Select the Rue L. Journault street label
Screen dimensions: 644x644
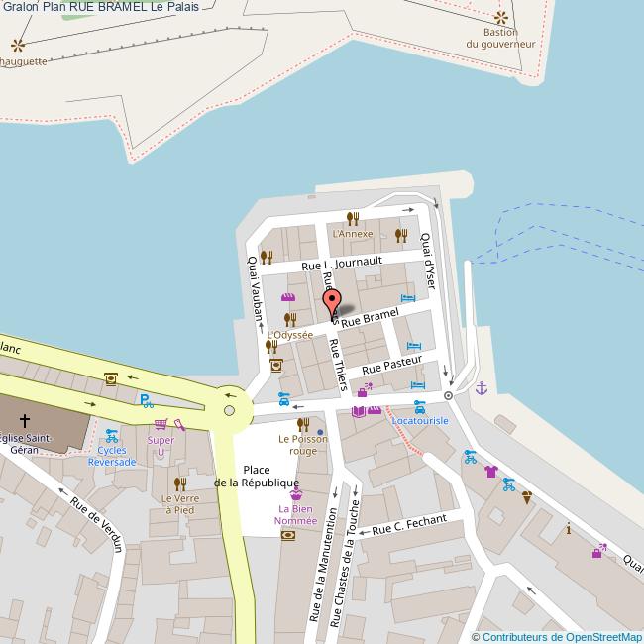(x=341, y=264)
